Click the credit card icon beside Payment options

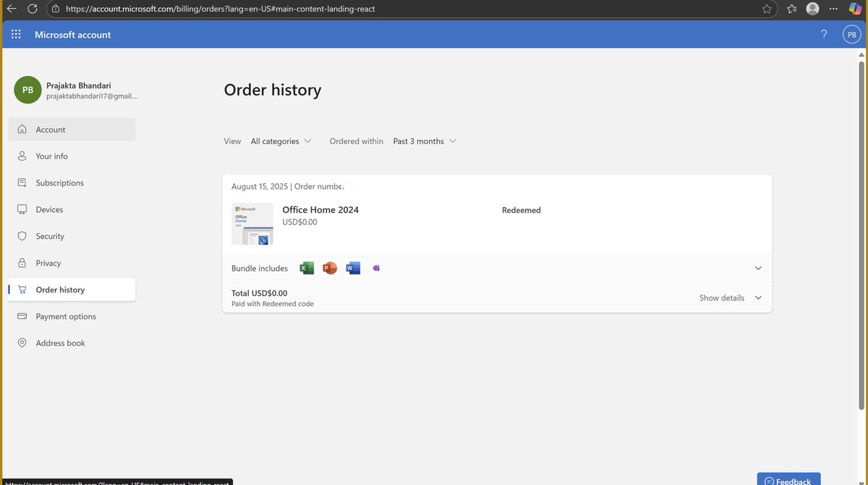22,316
